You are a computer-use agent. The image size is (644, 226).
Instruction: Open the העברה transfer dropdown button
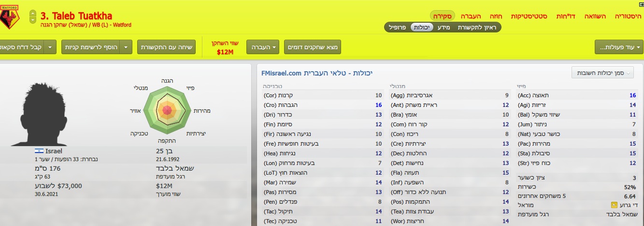(x=263, y=47)
